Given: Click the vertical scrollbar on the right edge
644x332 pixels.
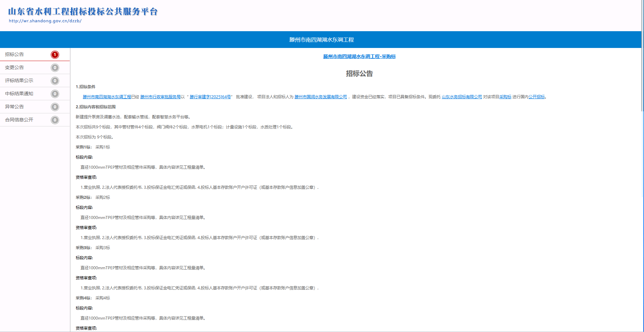Looking at the screenshot, I should tap(642, 67).
